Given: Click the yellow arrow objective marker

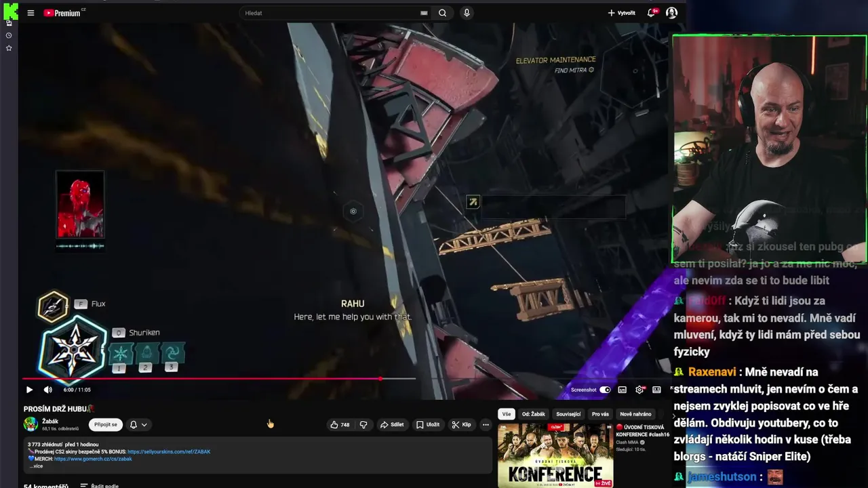Looking at the screenshot, I should [473, 202].
